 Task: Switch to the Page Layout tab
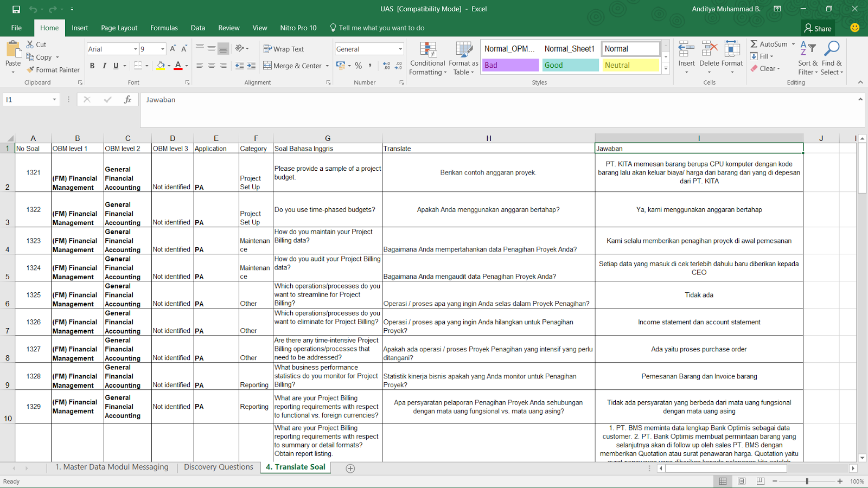tap(119, 28)
